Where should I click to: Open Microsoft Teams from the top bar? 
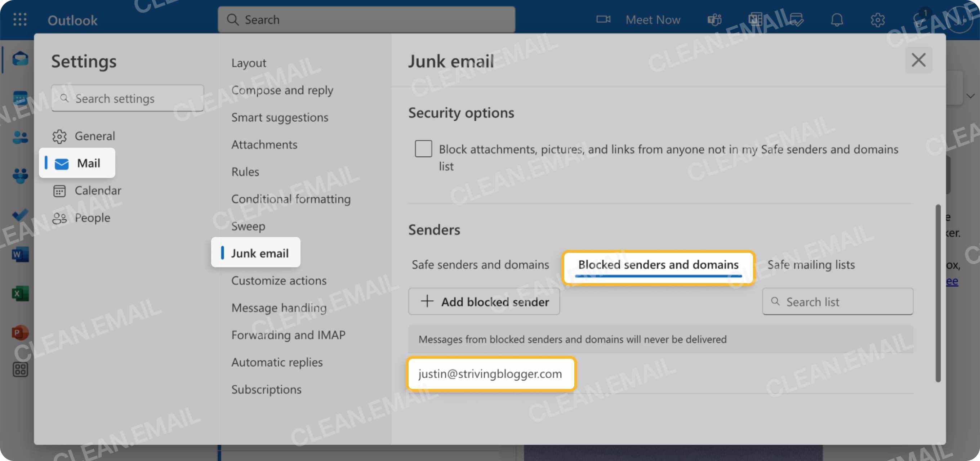coord(714,19)
